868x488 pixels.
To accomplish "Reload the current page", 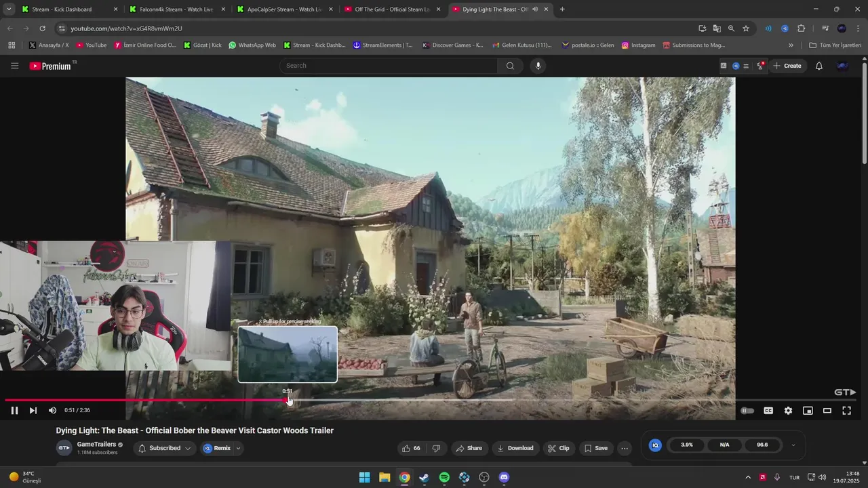I will [42, 28].
